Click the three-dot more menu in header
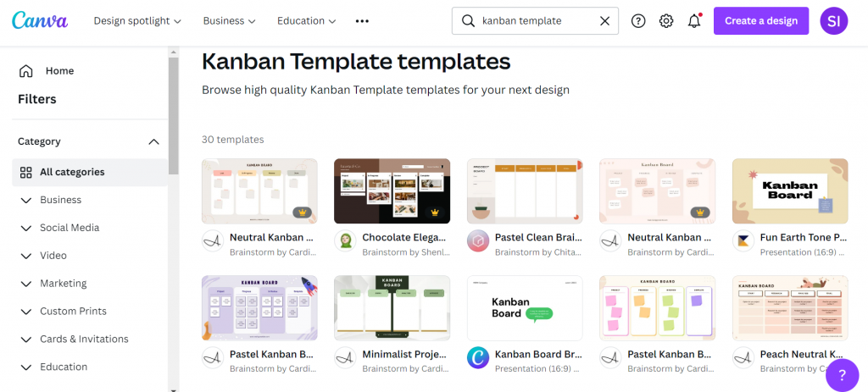This screenshot has height=392, width=868. pyautogui.click(x=363, y=21)
